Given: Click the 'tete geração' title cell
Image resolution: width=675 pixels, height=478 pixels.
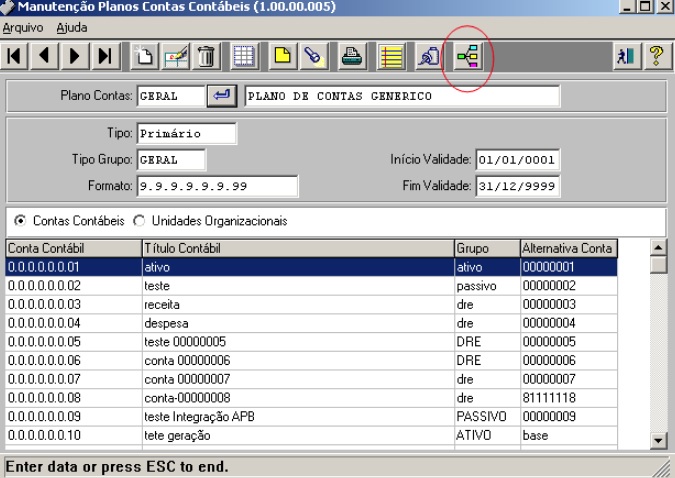Looking at the screenshot, I should tap(298, 435).
